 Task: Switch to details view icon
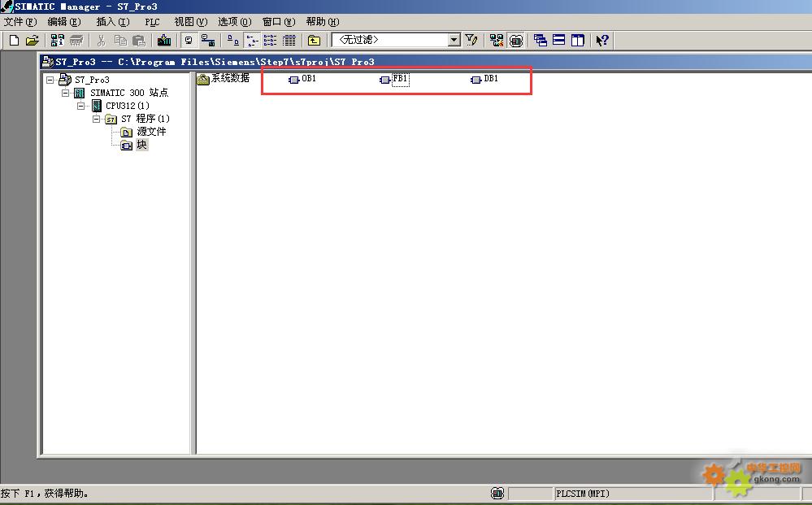289,40
